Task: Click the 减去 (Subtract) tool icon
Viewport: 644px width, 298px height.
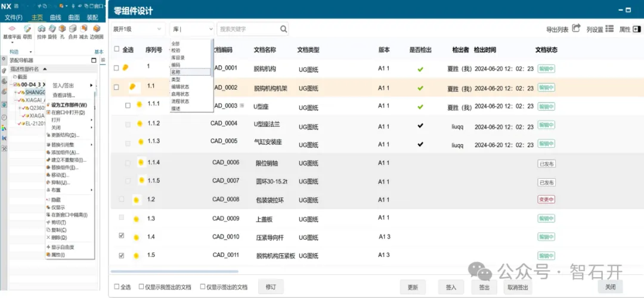Action: pyautogui.click(x=84, y=29)
